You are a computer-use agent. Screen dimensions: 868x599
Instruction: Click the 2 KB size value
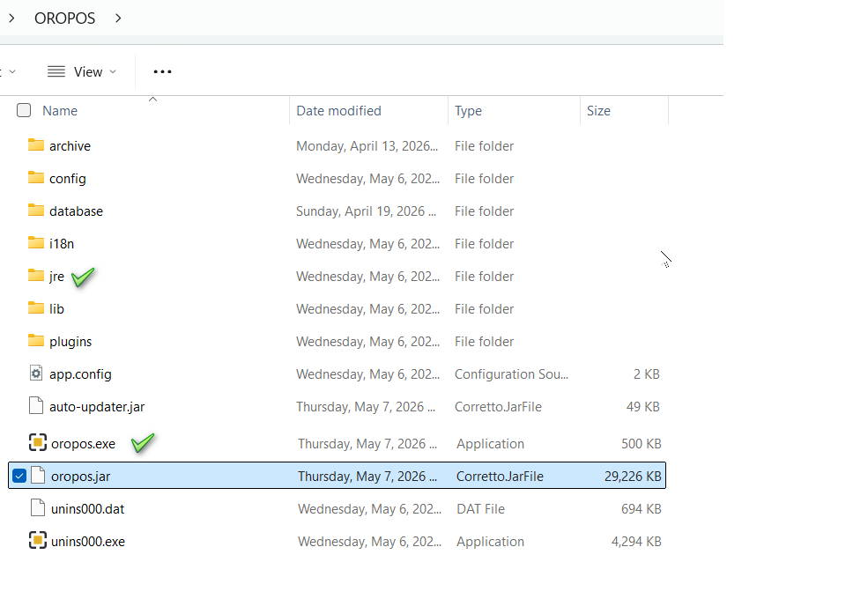pyautogui.click(x=647, y=374)
